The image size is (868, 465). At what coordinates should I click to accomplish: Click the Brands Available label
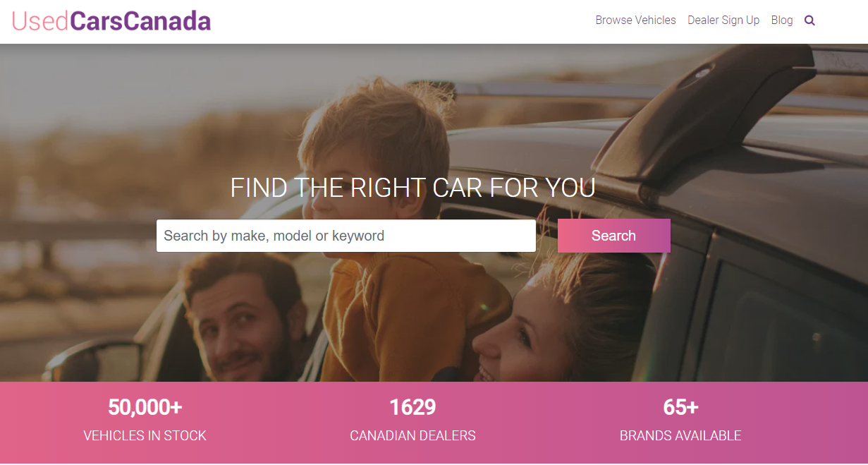pos(680,436)
